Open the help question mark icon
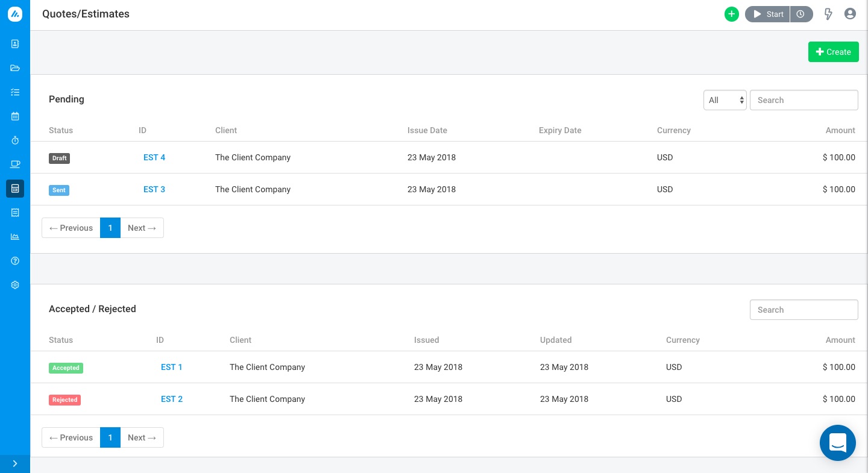 coord(15,261)
